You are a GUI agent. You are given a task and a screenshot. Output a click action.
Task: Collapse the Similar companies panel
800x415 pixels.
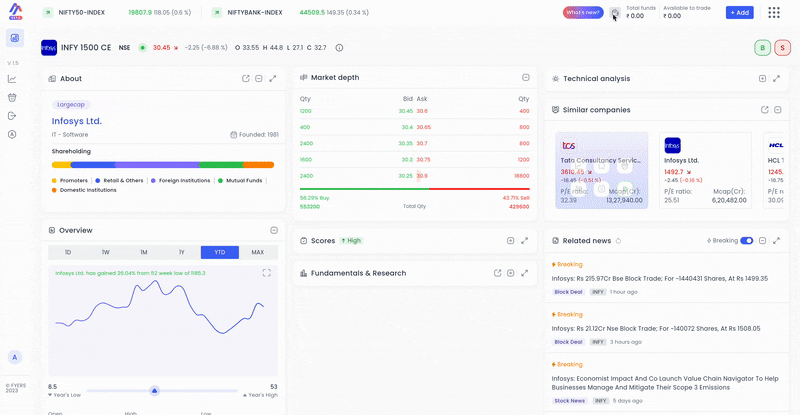778,110
